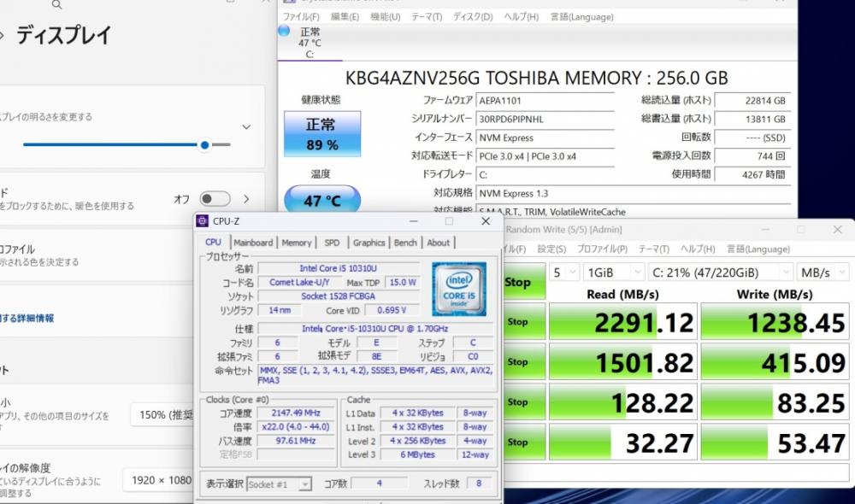This screenshot has width=855, height=504.
Task: Click the power-on count value 744 回
Action: click(752, 156)
